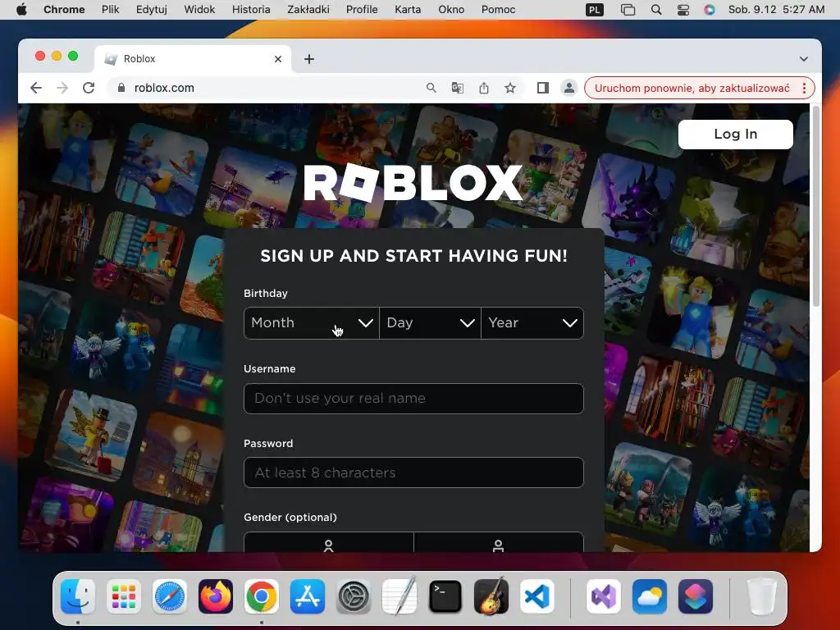Open the Plik menu
Viewport: 840px width, 630px height.
coord(111,10)
